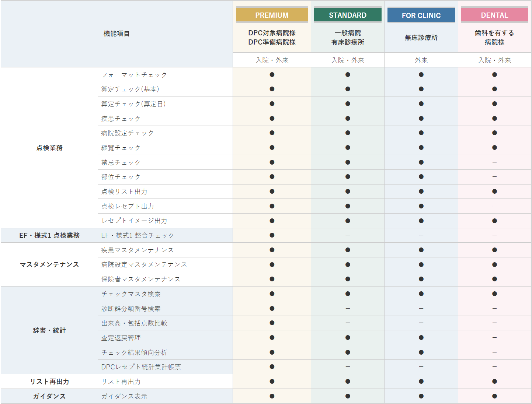Select the マスタメンテナンス category cell

coord(49,264)
